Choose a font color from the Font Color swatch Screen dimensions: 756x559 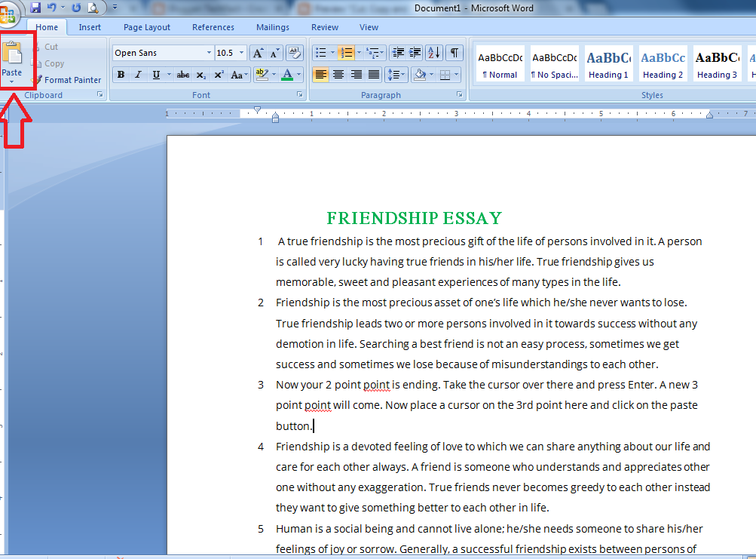289,75
